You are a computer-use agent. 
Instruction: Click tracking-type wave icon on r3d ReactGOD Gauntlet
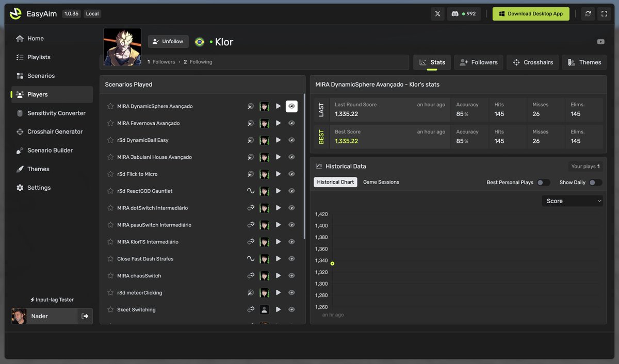coord(251,191)
